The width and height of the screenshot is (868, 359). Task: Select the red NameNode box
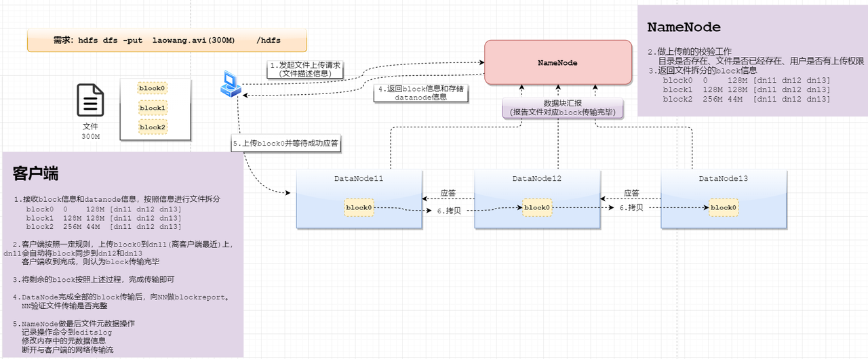coord(557,62)
